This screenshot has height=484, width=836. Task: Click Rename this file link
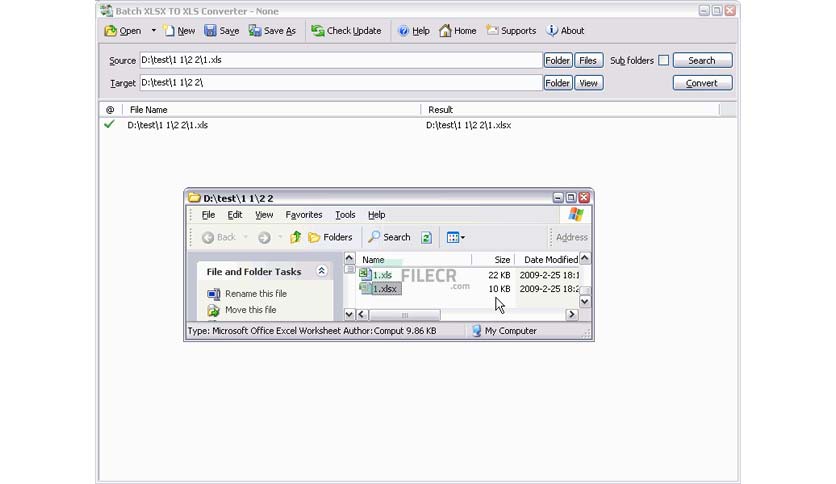pos(256,294)
